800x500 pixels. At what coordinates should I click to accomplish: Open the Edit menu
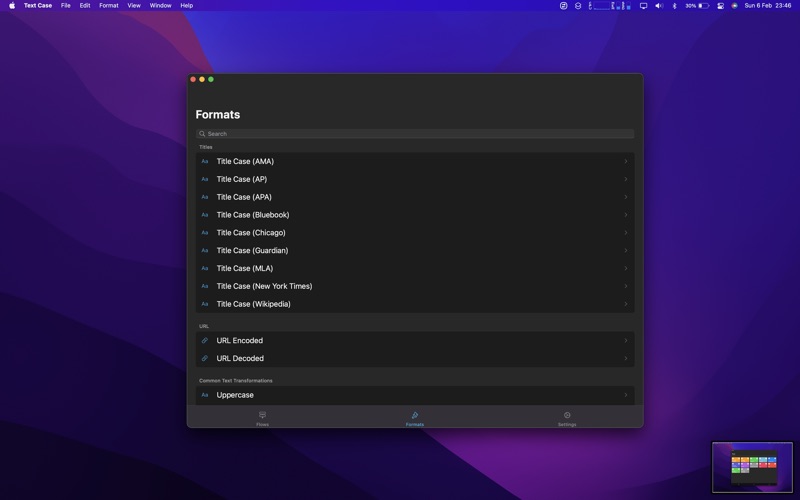pyautogui.click(x=85, y=6)
